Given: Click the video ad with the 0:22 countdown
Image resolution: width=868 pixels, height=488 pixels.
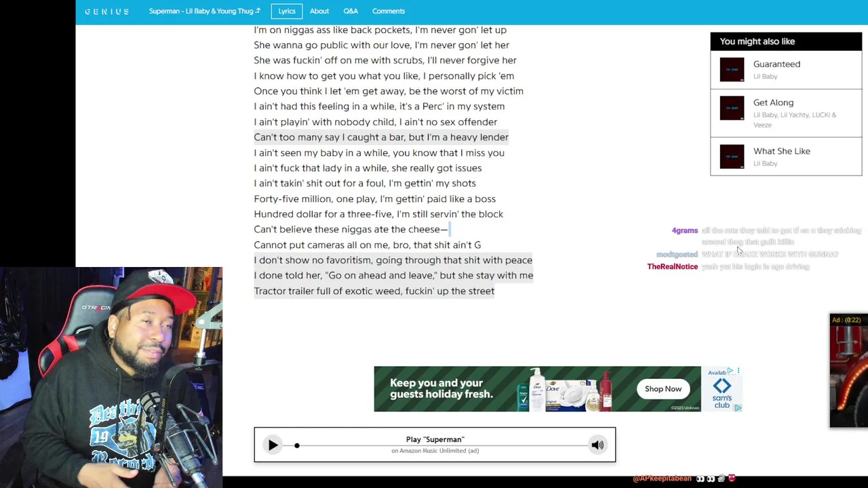Looking at the screenshot, I should [848, 371].
